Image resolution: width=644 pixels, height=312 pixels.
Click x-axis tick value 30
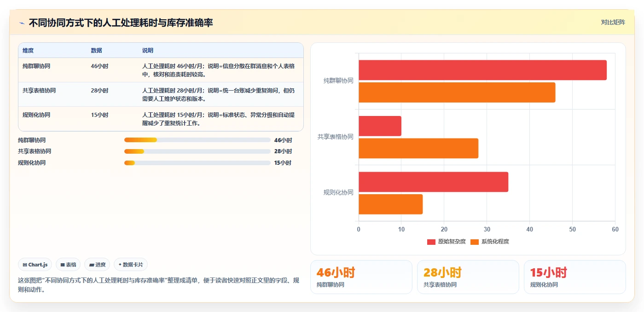click(x=487, y=229)
